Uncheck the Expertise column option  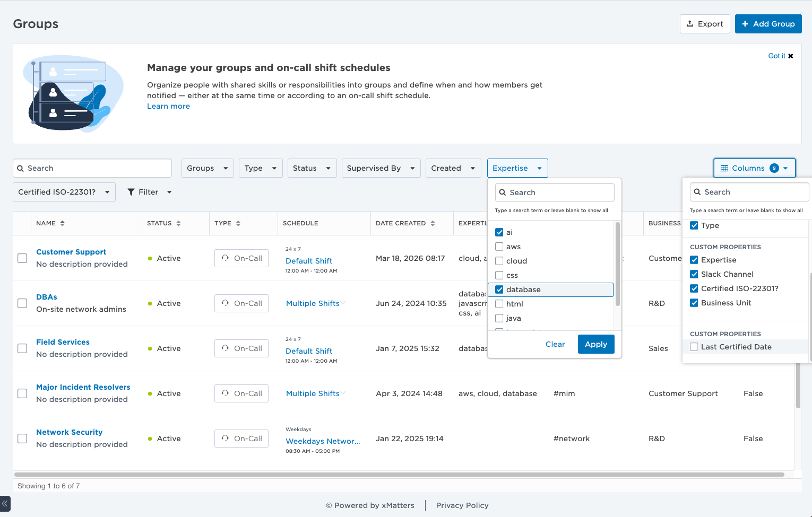click(694, 260)
